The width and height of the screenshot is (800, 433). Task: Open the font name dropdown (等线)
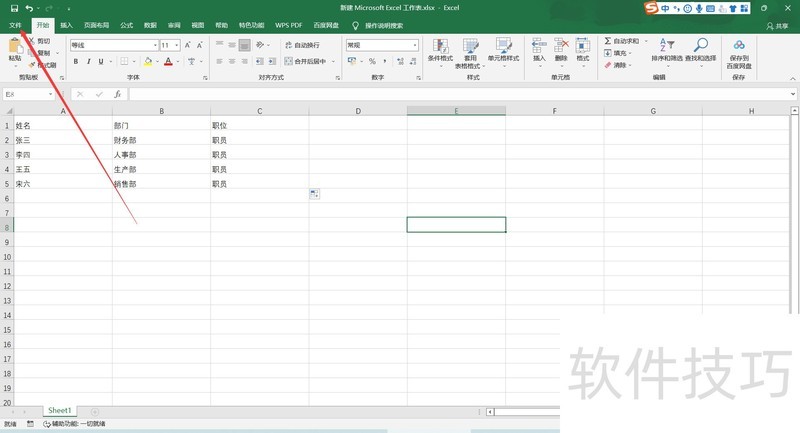point(155,45)
